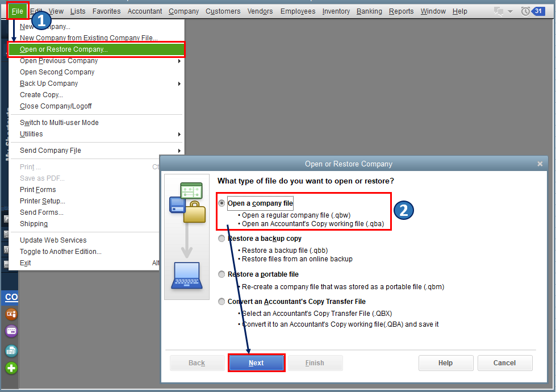Viewport: 556px width, 392px height.
Task: Select Restore a portable file
Action: pos(221,274)
